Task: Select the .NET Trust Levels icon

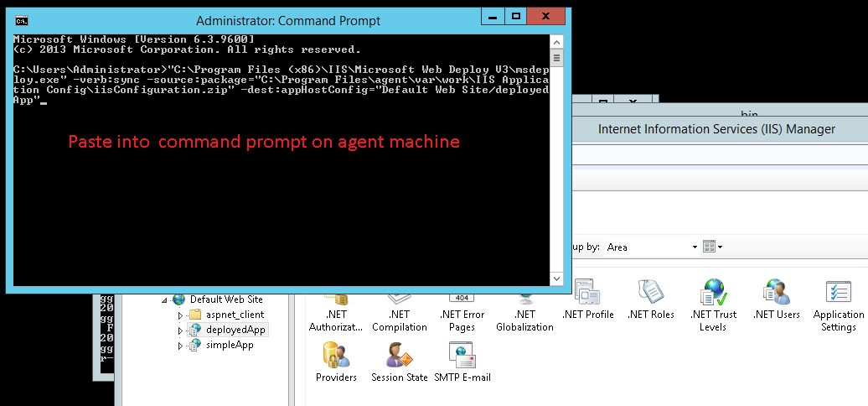Action: [x=713, y=294]
